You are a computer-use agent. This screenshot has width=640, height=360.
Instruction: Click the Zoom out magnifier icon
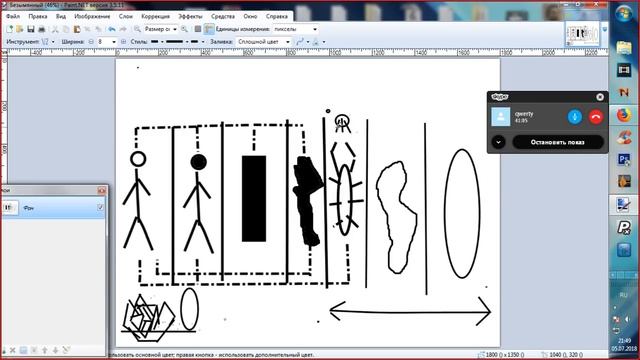137,29
